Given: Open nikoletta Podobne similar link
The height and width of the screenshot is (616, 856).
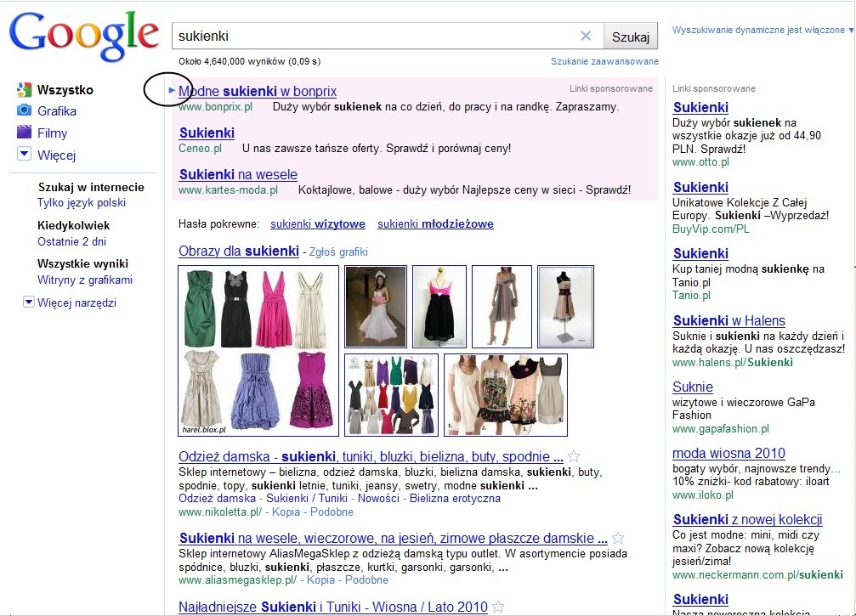Looking at the screenshot, I should pos(332,512).
